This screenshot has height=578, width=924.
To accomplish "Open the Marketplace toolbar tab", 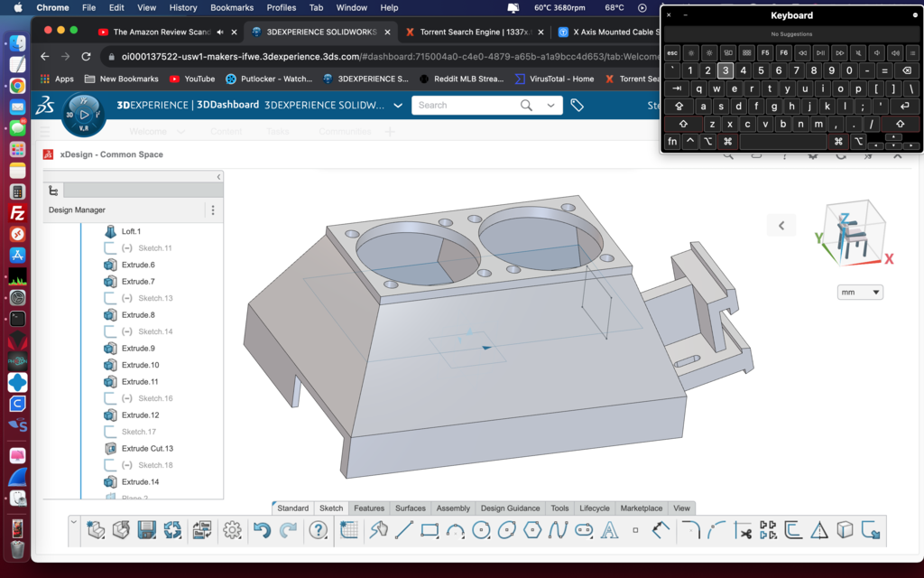I will click(642, 508).
